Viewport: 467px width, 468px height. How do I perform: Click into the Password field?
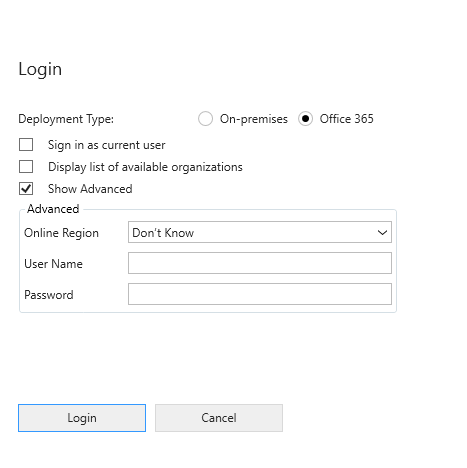260,294
